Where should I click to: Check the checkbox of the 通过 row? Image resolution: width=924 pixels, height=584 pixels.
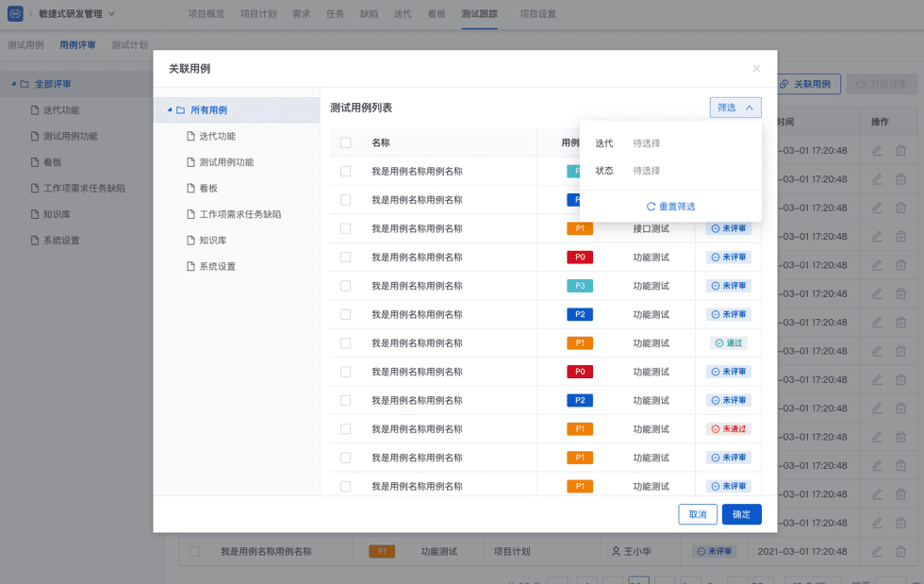click(346, 342)
